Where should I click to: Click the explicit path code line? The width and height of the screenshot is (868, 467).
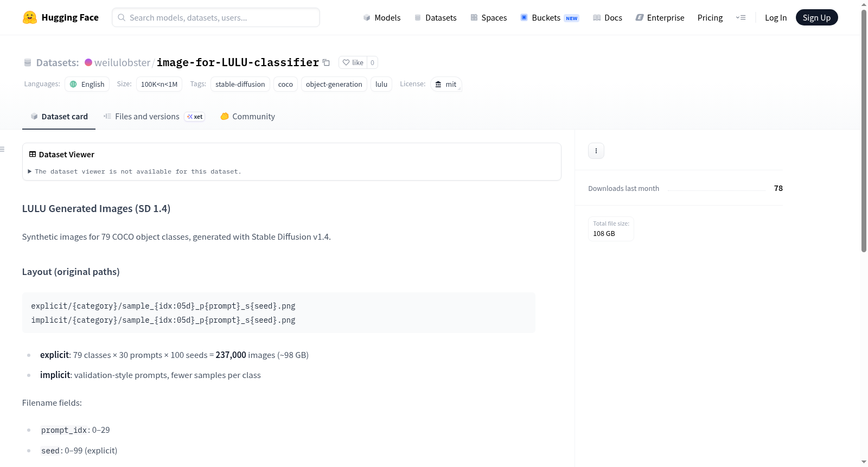[x=163, y=306]
